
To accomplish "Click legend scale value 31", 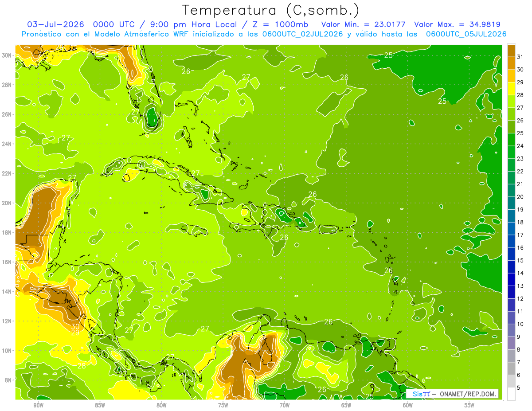I will [x=520, y=57].
